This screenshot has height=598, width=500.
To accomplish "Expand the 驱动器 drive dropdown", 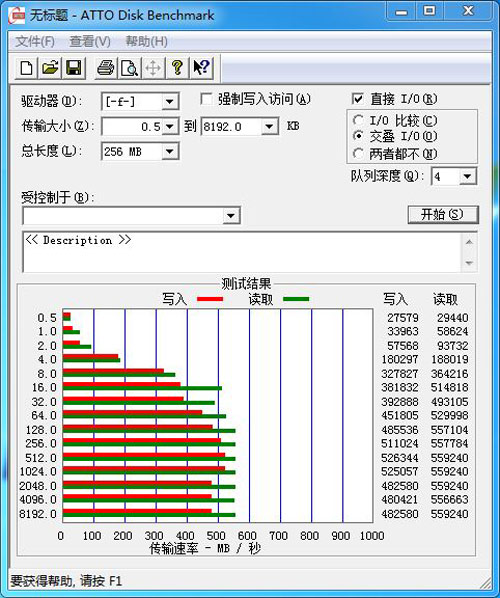I will point(169,102).
